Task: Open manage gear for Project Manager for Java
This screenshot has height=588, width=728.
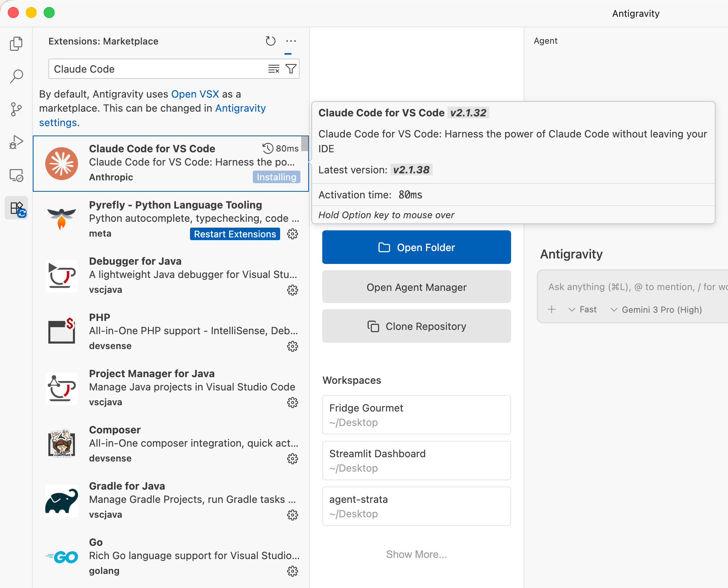Action: [x=293, y=403]
